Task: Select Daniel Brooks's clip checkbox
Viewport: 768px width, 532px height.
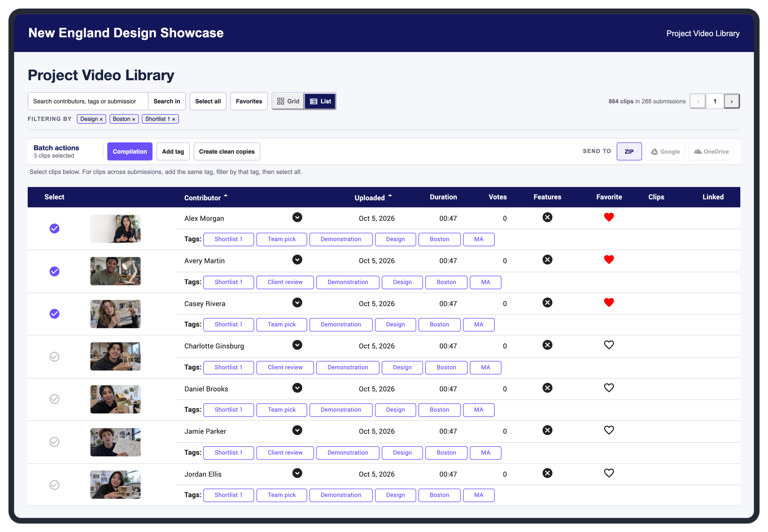Action: (54, 399)
